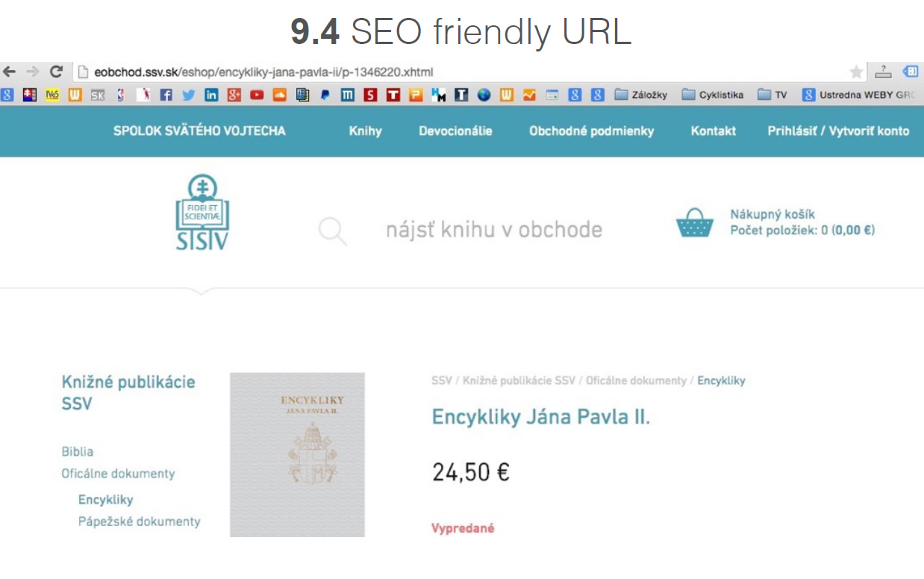Open Pápežské dokumenty in the sidebar

coord(139,522)
